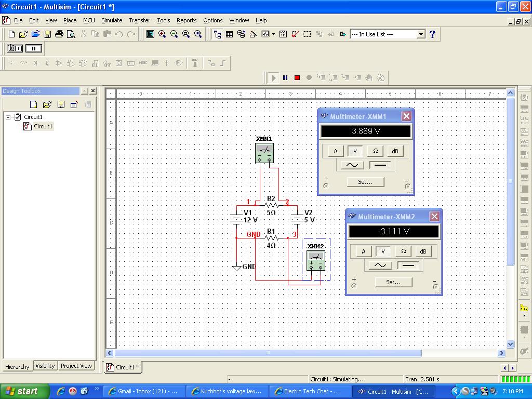Screen dimensions: 532x399
Task: Save the circuit with the floppy icon
Action: 47,34
